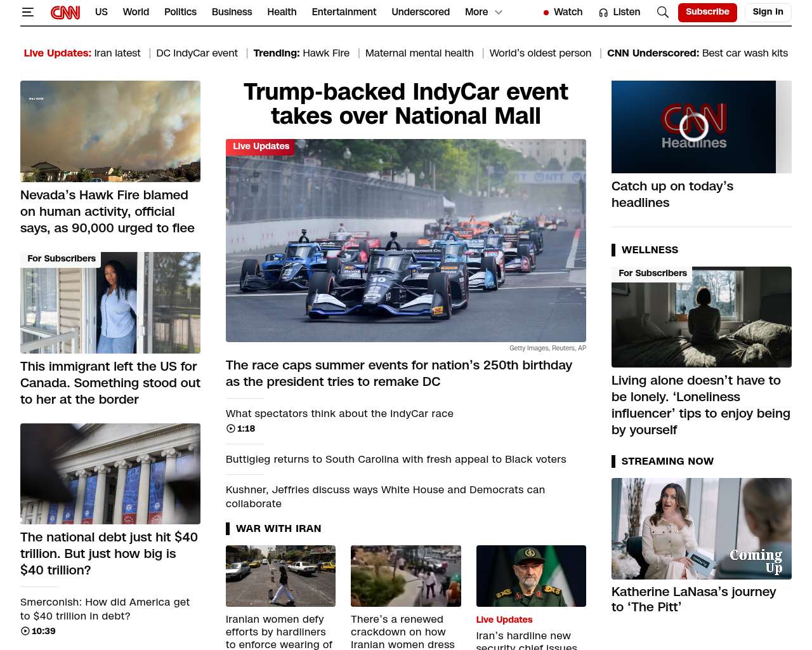The width and height of the screenshot is (812, 650).
Task: Open the Hawk Fire smoke photo
Action: pos(110,131)
